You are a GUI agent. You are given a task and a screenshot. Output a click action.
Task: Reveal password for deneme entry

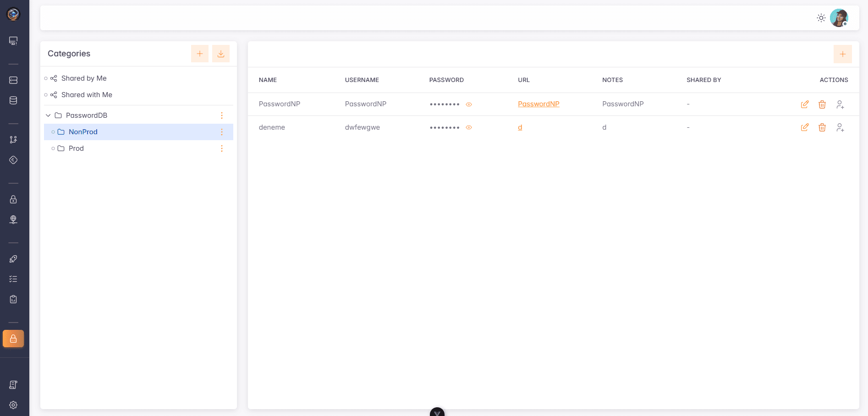click(x=469, y=127)
